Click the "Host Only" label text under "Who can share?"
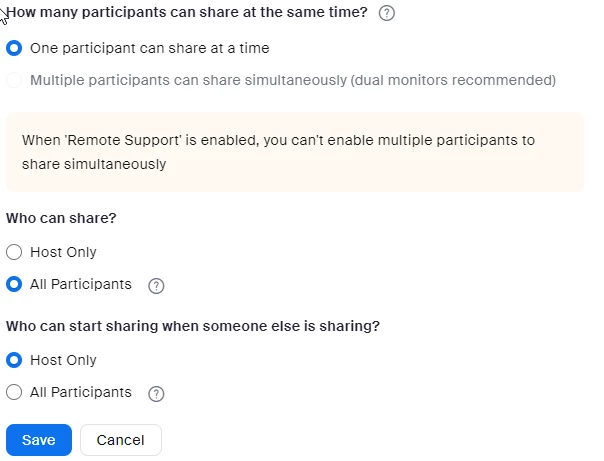 tap(63, 253)
